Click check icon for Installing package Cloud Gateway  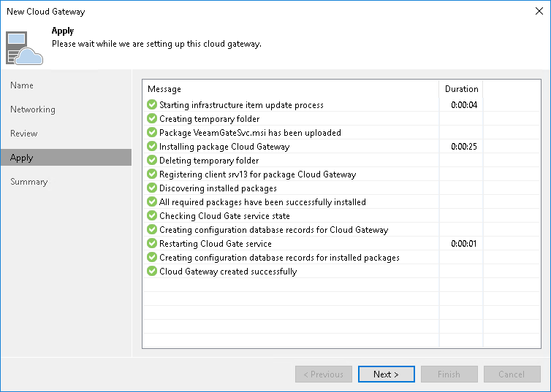click(x=152, y=147)
